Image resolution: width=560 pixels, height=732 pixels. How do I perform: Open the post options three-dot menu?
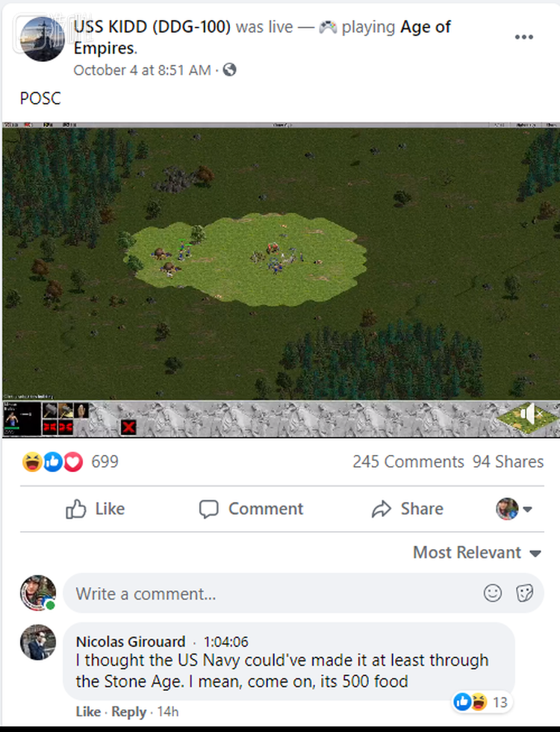point(523,37)
